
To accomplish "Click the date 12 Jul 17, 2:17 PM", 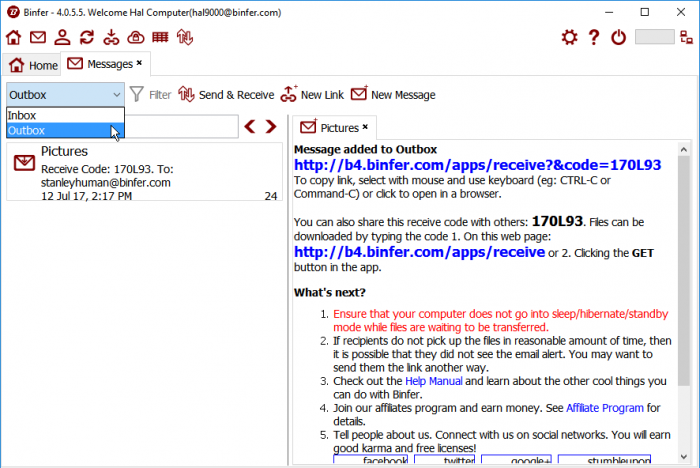I will click(x=87, y=196).
